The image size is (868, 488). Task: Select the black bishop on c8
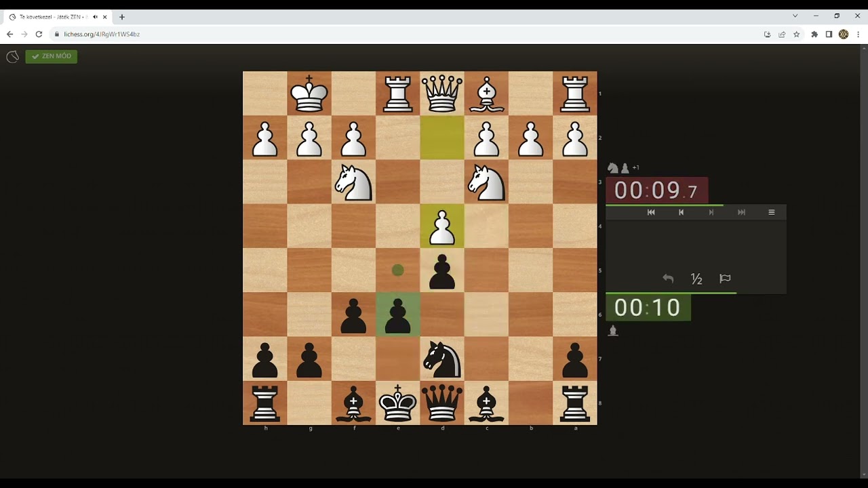486,403
